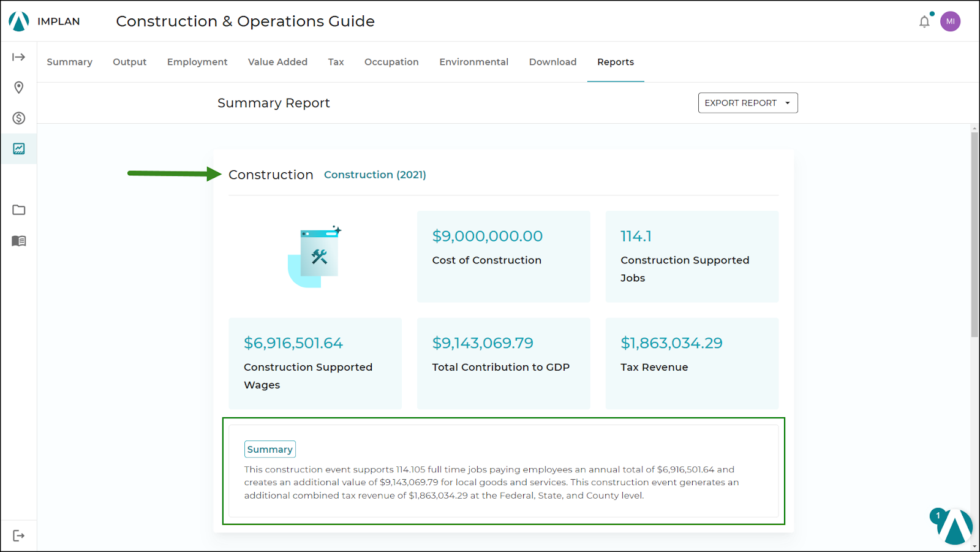Click the chart Results icon in sidebar
The image size is (980, 552).
(19, 148)
